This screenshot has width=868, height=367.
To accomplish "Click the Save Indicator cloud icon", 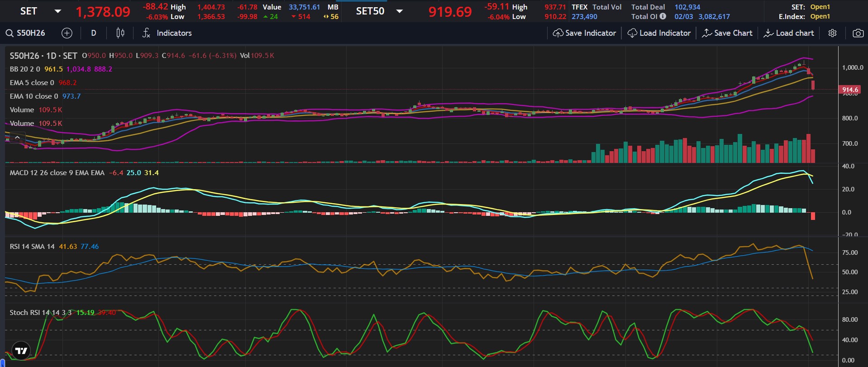I will tap(558, 33).
